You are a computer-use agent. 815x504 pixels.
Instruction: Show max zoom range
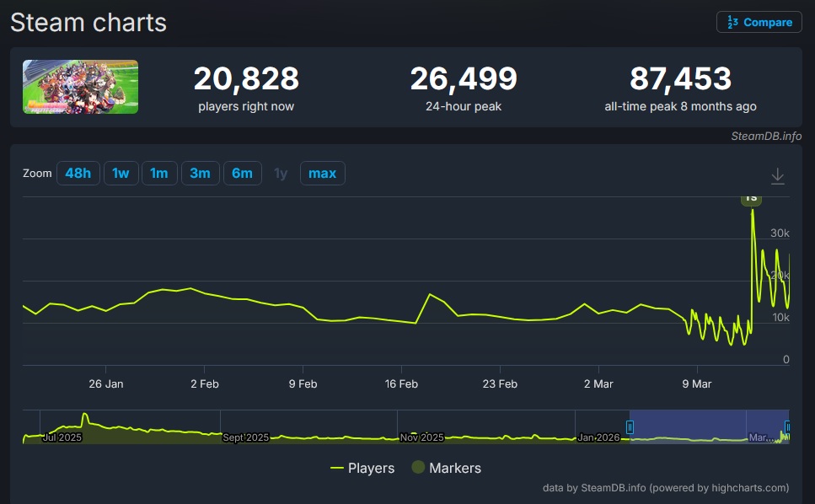click(322, 173)
